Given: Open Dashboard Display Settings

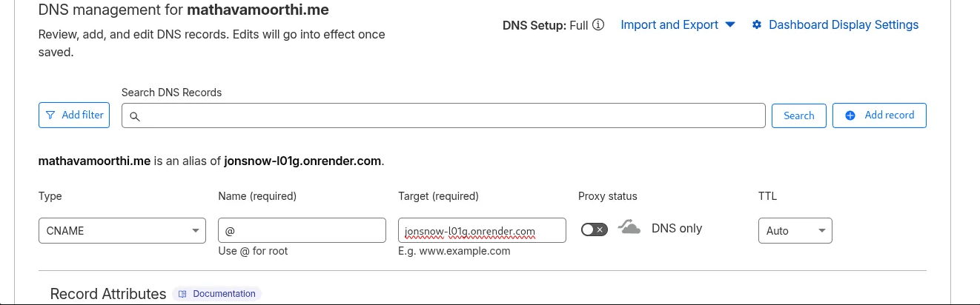Looking at the screenshot, I should (844, 25).
